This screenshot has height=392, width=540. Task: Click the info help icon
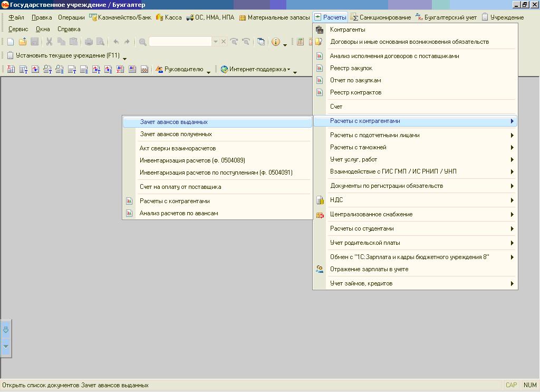tap(275, 42)
